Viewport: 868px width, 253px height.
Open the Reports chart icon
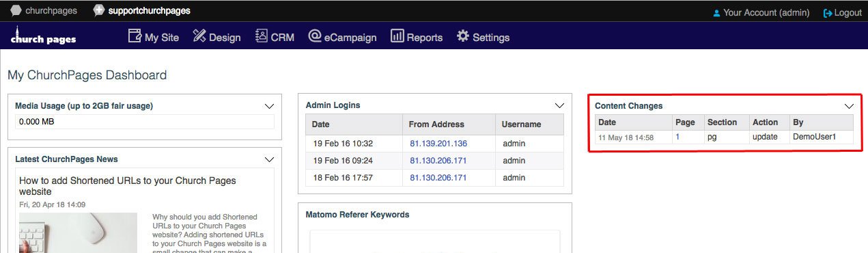397,36
